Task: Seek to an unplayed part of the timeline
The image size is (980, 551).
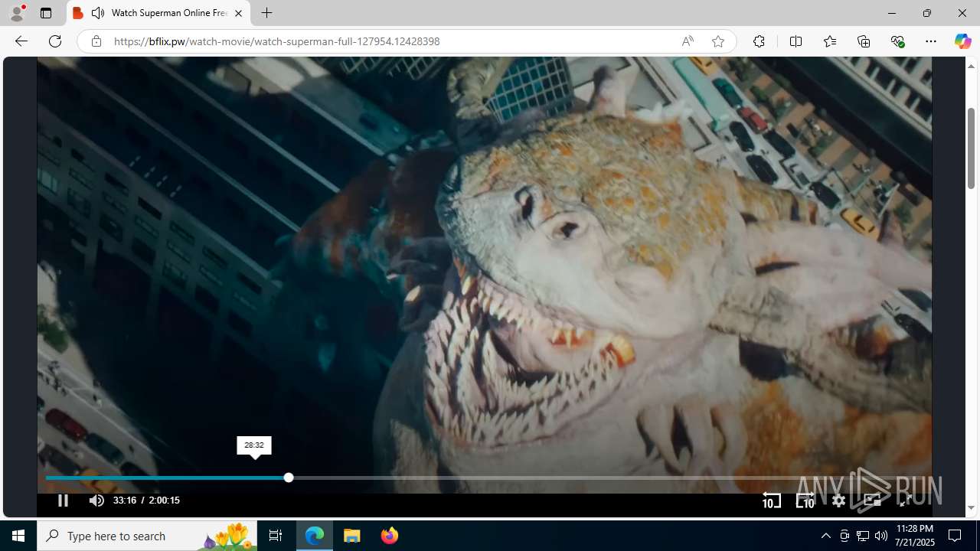Action: click(x=605, y=478)
